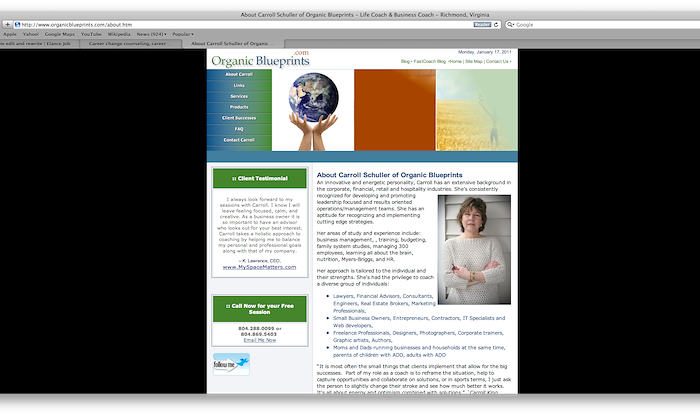
Task: Click the reload page arrow icon
Action: tap(496, 25)
